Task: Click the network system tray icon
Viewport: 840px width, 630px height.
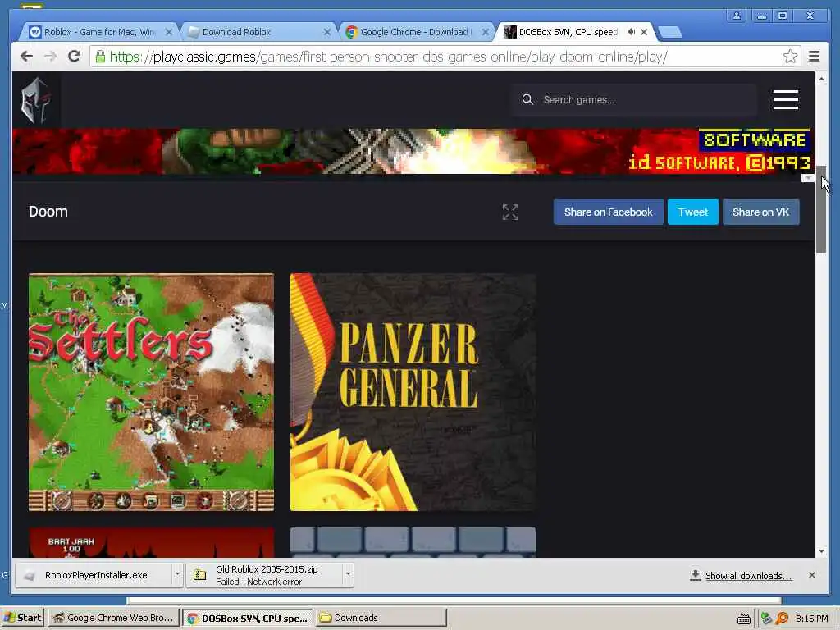Action: pyautogui.click(x=766, y=619)
